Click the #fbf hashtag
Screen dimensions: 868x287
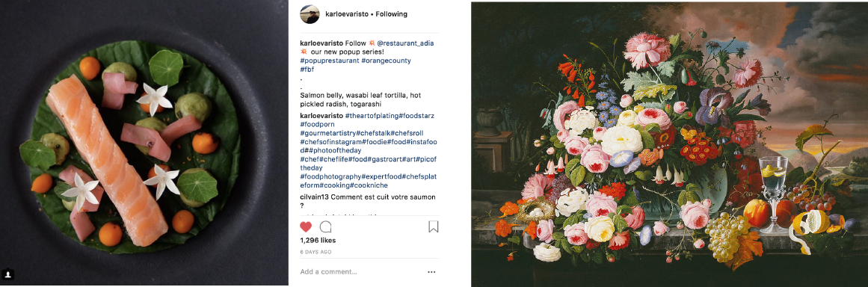[x=307, y=70]
